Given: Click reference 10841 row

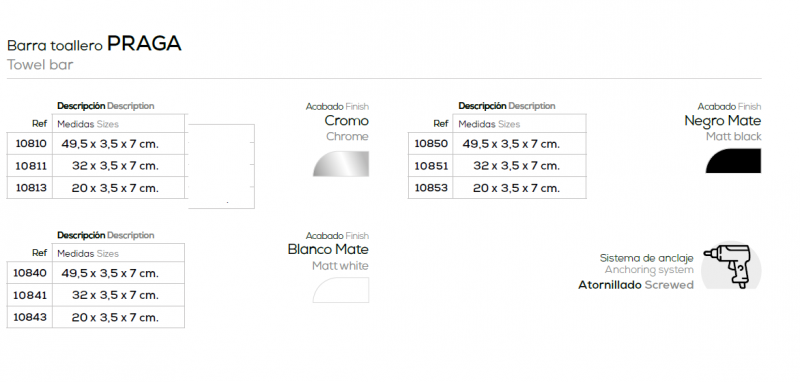Looking at the screenshot, I should [x=95, y=295].
